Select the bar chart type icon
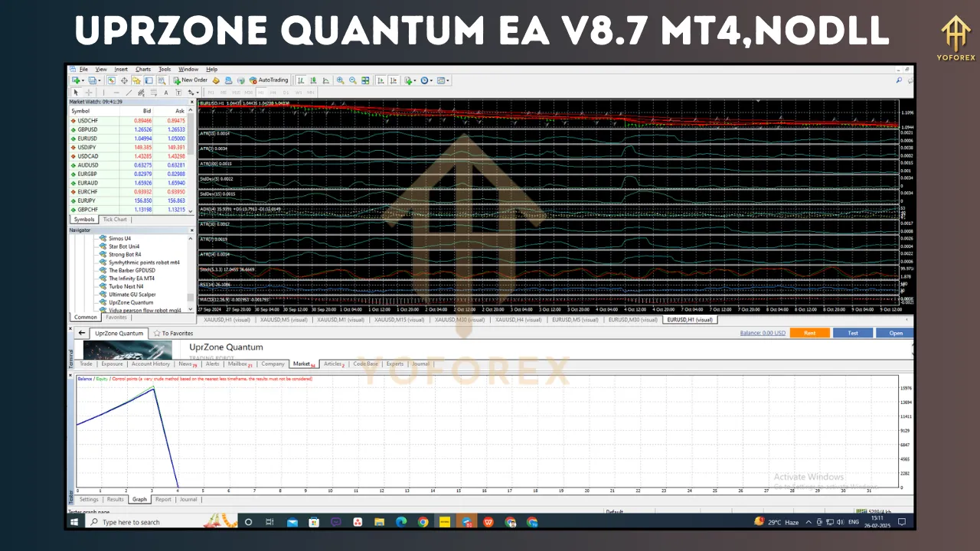 click(x=301, y=80)
